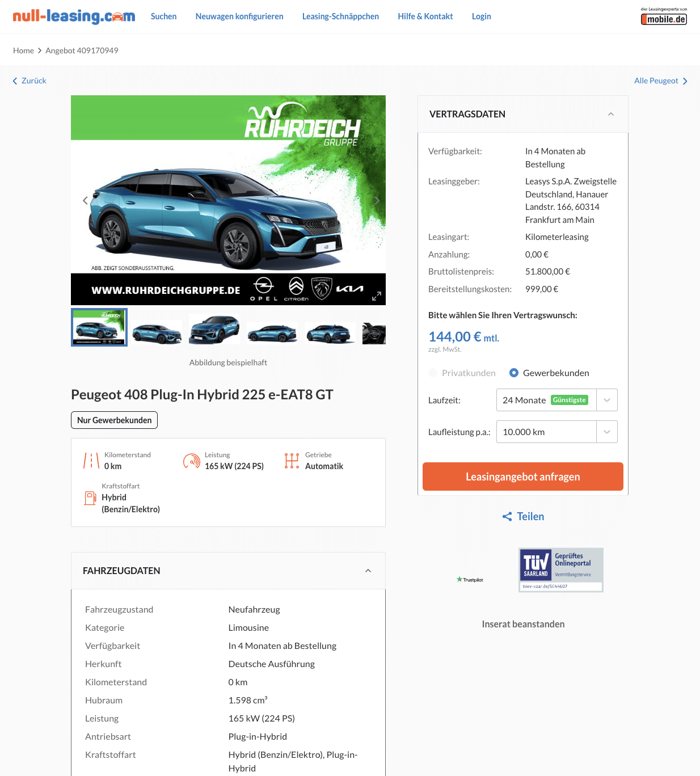Collapse the FAHRZEUGDATEN section

[x=368, y=571]
